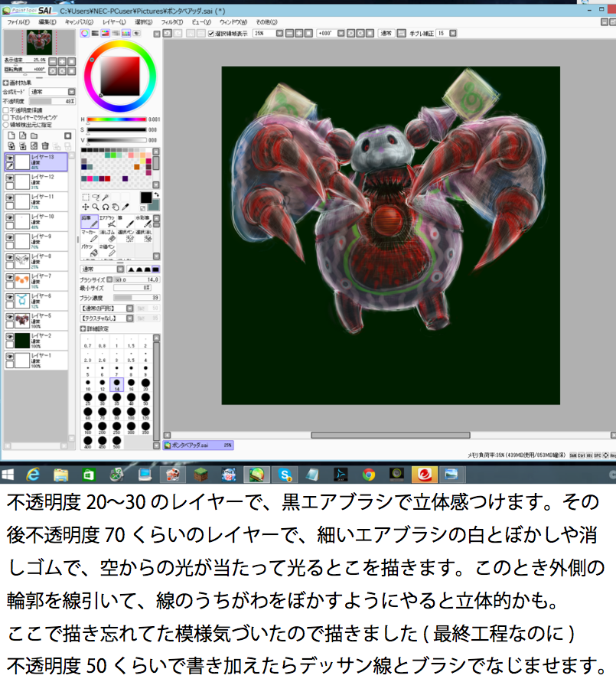Viewport: 616px width, 682px height.
Task: Select the rectangular selection tool
Action: click(86, 197)
